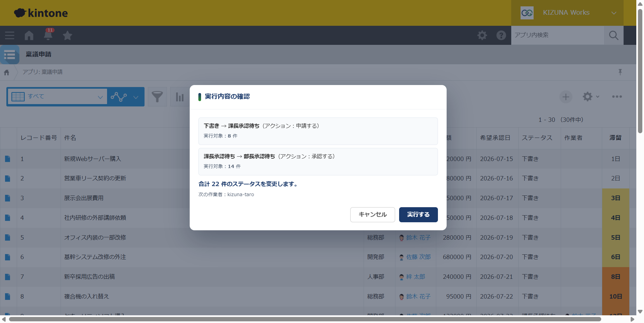Open the filter funnel icon
Screen dimensions: 644x323
click(x=157, y=97)
